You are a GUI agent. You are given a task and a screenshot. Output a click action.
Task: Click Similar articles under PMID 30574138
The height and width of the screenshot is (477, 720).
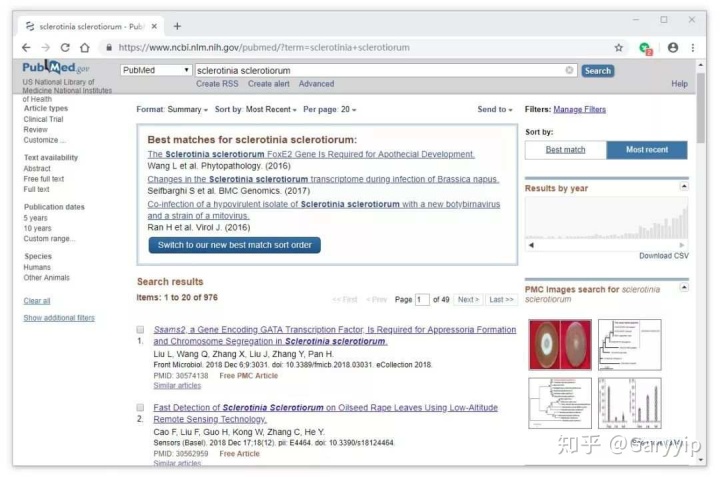pos(177,386)
